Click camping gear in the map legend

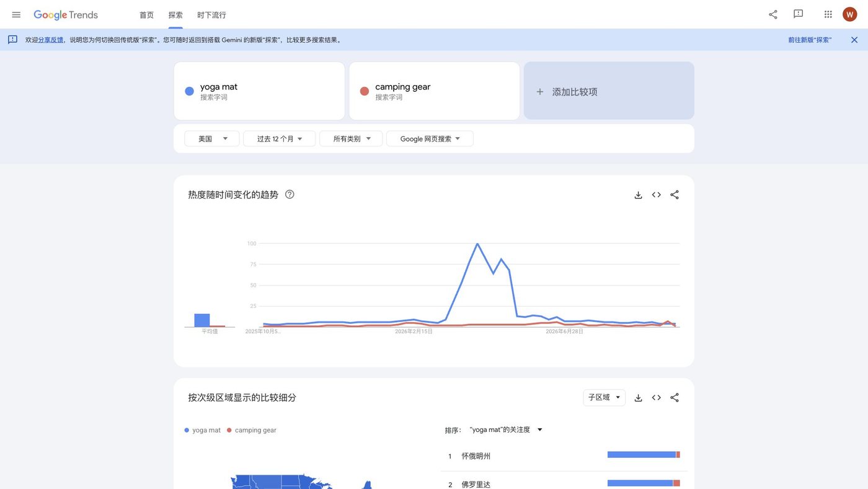pyautogui.click(x=251, y=430)
